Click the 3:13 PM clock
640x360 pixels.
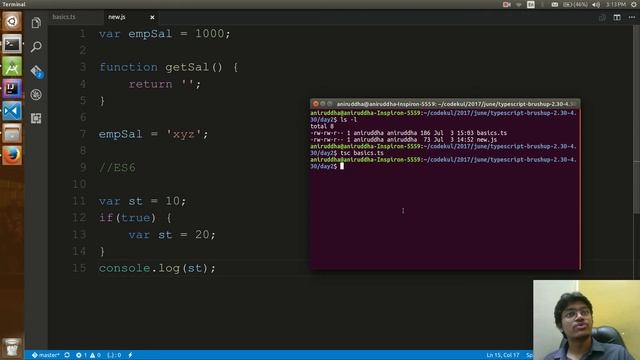coord(616,4)
